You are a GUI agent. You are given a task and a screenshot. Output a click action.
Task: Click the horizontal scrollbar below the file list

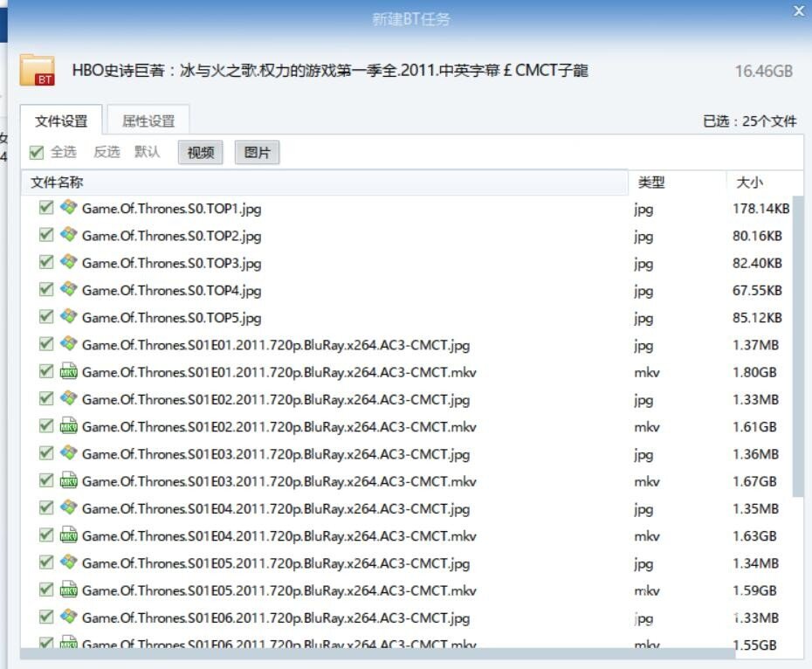point(377,653)
